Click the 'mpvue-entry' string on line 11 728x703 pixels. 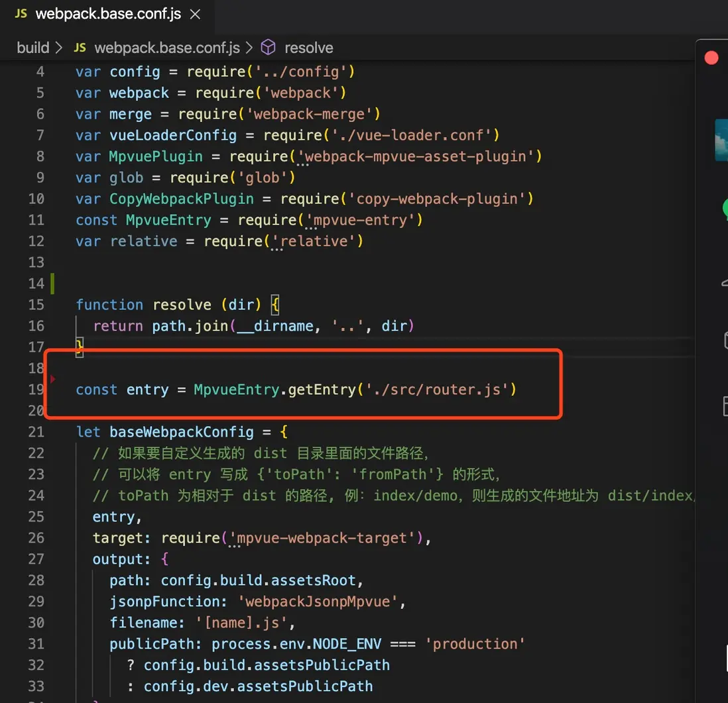point(360,221)
